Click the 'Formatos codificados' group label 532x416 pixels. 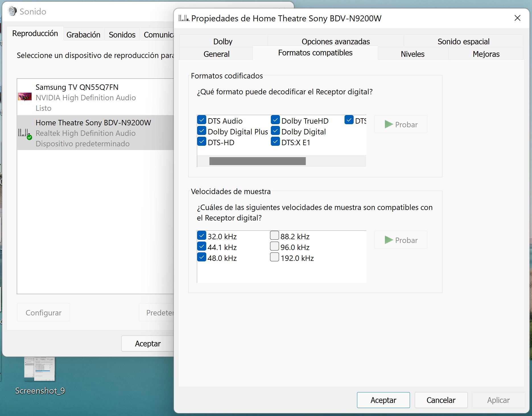tap(227, 76)
